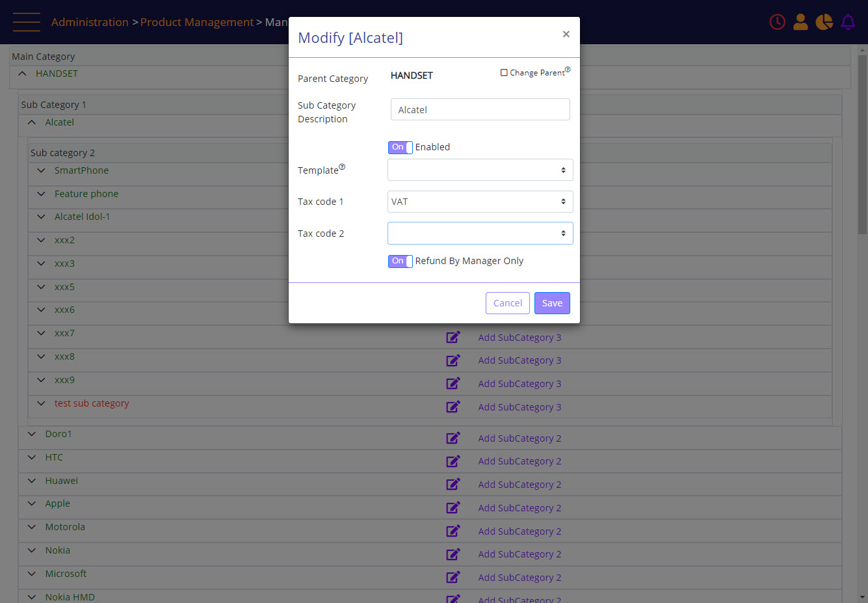Open the Tax code 1 dropdown

480,202
